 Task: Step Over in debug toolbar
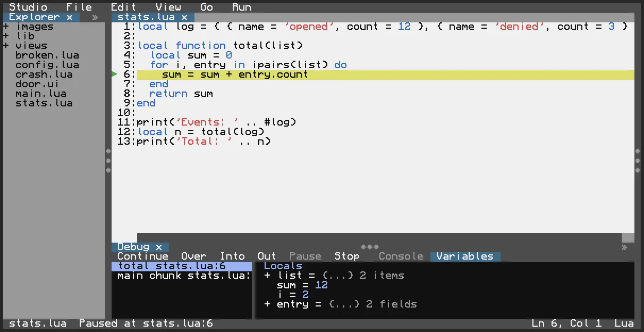pos(194,256)
